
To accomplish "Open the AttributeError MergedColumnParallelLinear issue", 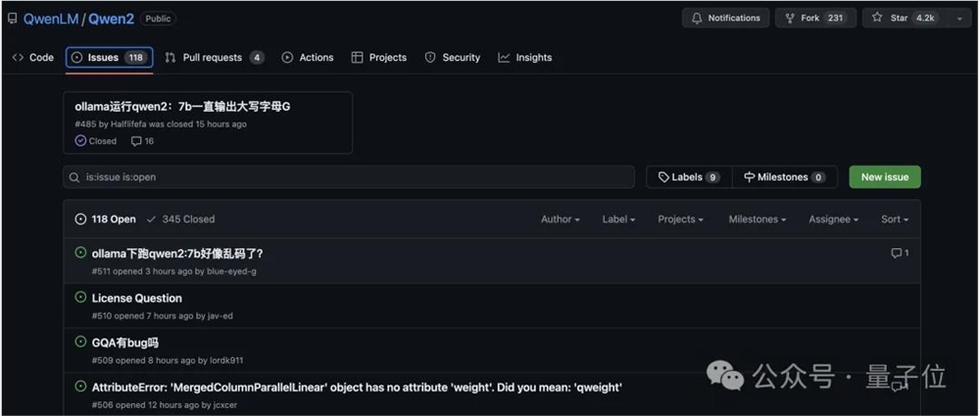I will click(x=357, y=388).
